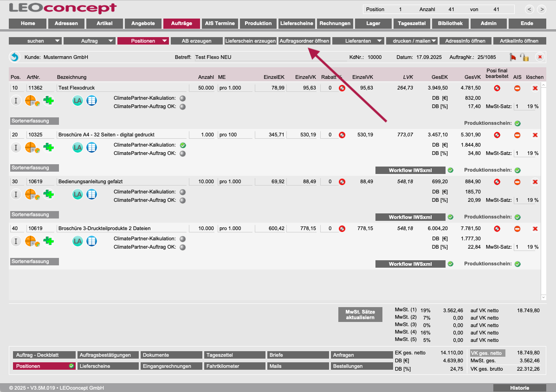Viewport: 556px width, 392px height.
Task: Toggle ClimatePartner-Kalkulation indicator for Broschüre A4
Action: (x=182, y=145)
